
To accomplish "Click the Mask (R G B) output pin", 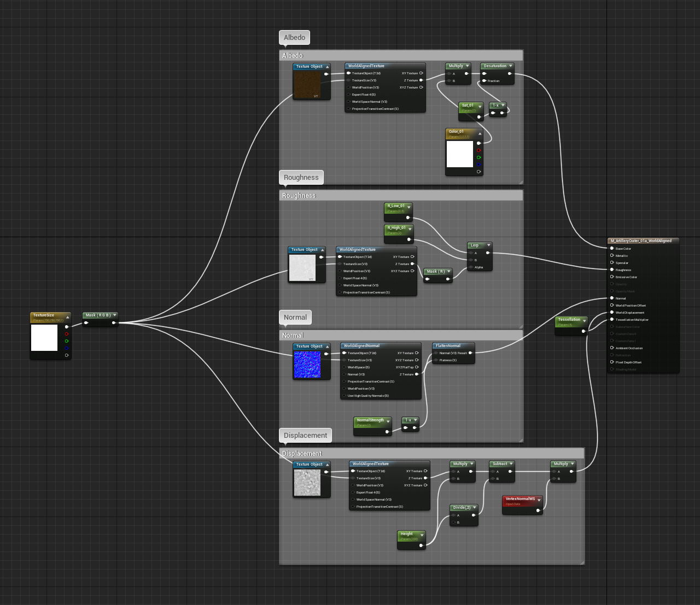I will pyautogui.click(x=114, y=322).
